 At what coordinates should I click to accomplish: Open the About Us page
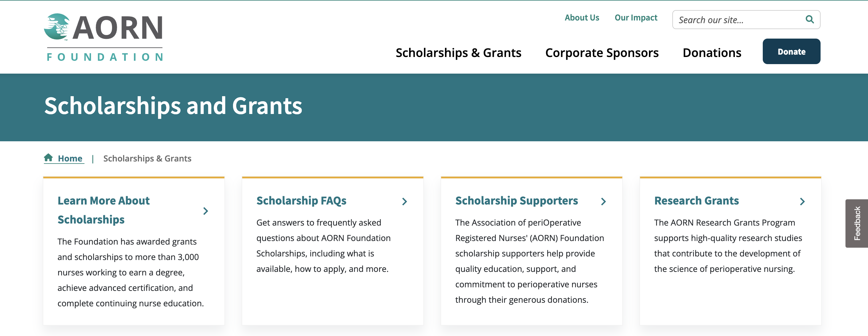pyautogui.click(x=582, y=18)
